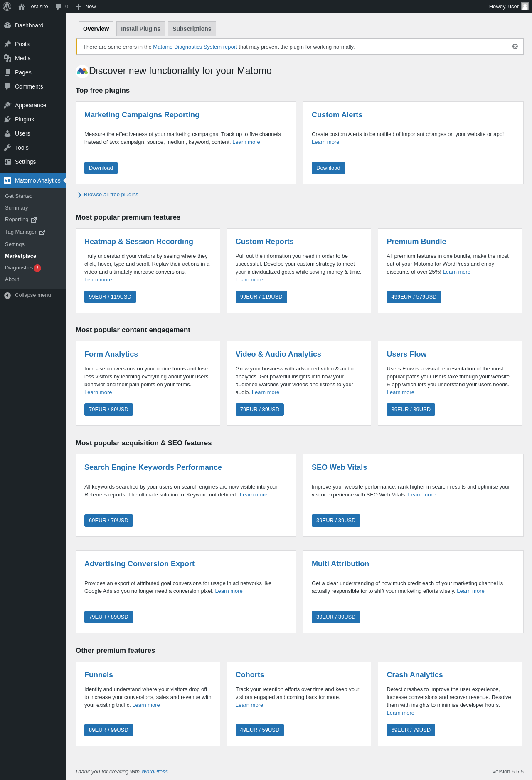The width and height of the screenshot is (532, 780).
Task: Click the Reporting external link icon
Action: coord(34,220)
